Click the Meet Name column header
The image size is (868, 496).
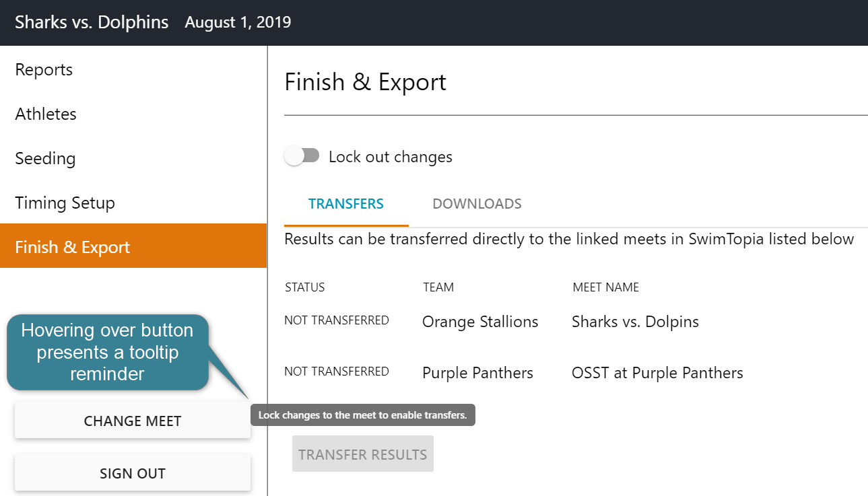pyautogui.click(x=605, y=287)
